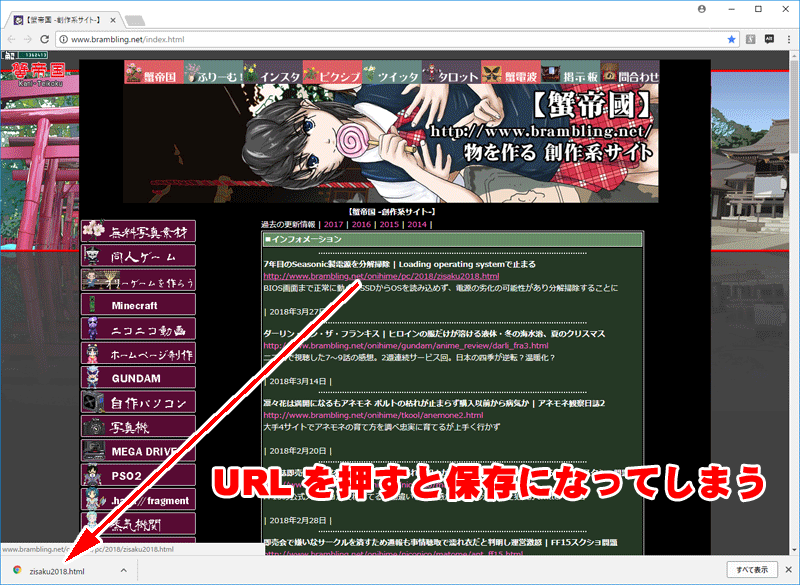Click the | 2018年2月20日 | date text
Screen dimensions: 800x585
click(298, 451)
